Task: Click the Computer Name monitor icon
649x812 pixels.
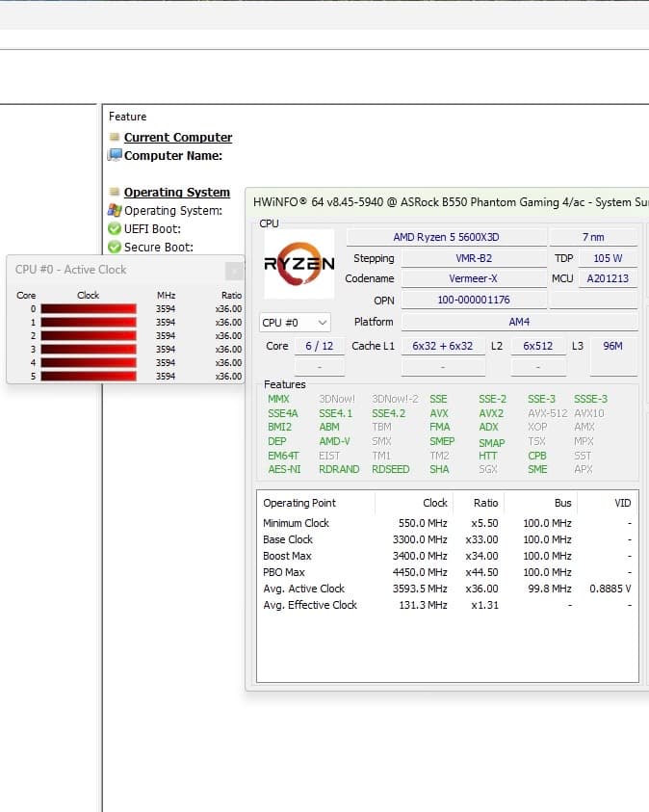Action: point(115,155)
